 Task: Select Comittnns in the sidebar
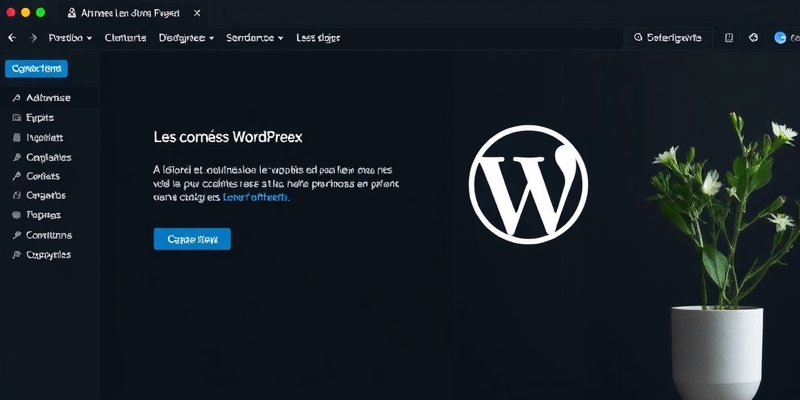[x=49, y=235]
